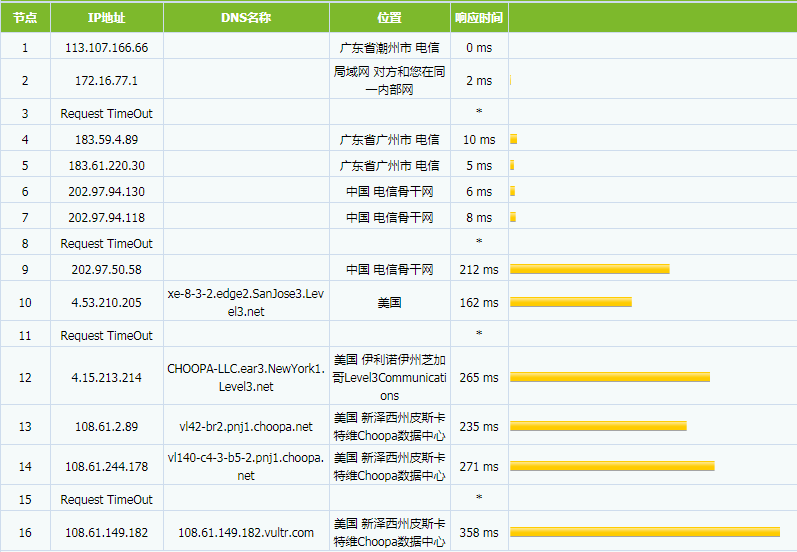This screenshot has height=552, width=797.
Task: Click DNS name 108.61.149.182.vultr.com
Action: tap(246, 533)
